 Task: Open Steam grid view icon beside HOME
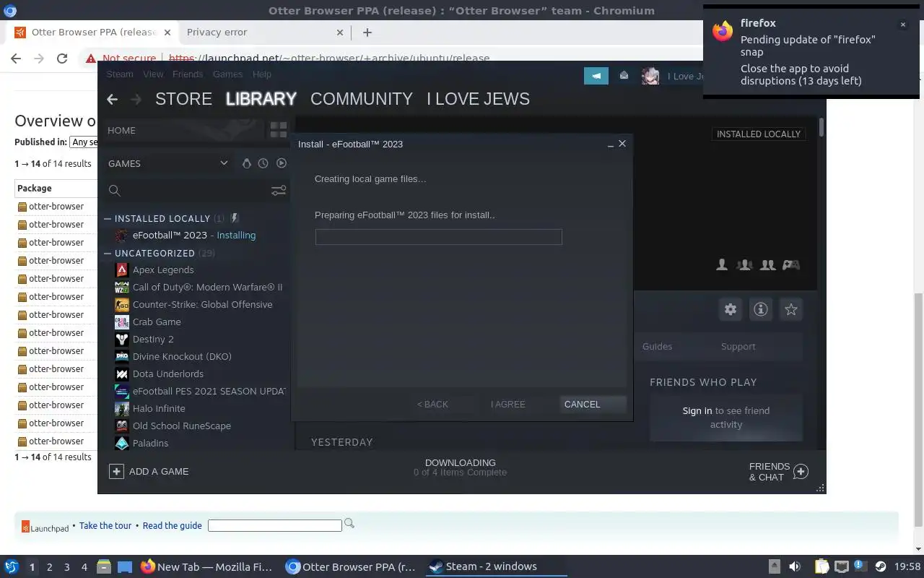coord(278,130)
